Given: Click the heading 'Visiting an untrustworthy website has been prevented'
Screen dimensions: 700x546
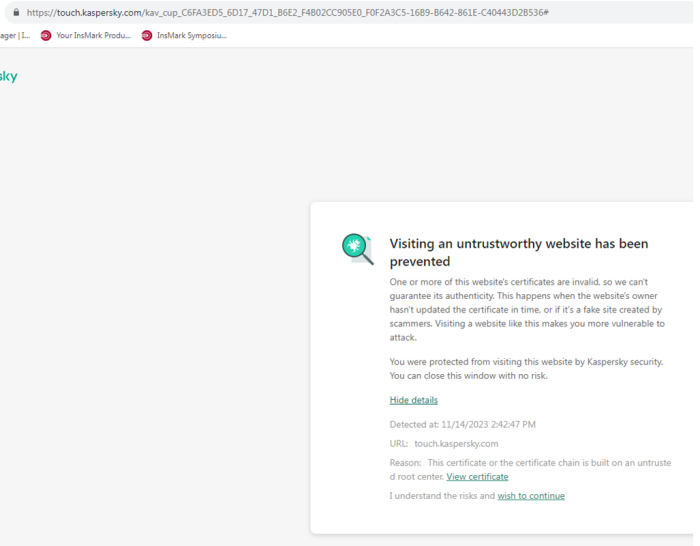Looking at the screenshot, I should (x=519, y=252).
